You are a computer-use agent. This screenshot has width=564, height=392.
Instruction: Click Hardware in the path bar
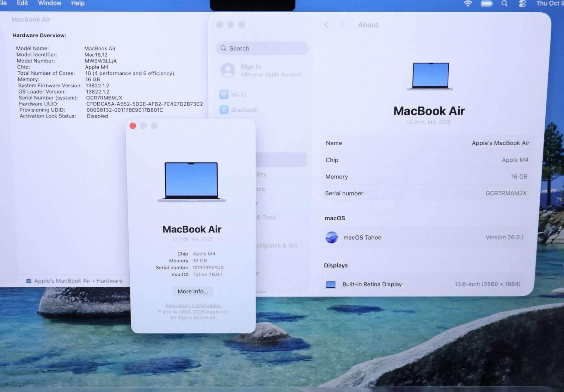[x=109, y=281]
